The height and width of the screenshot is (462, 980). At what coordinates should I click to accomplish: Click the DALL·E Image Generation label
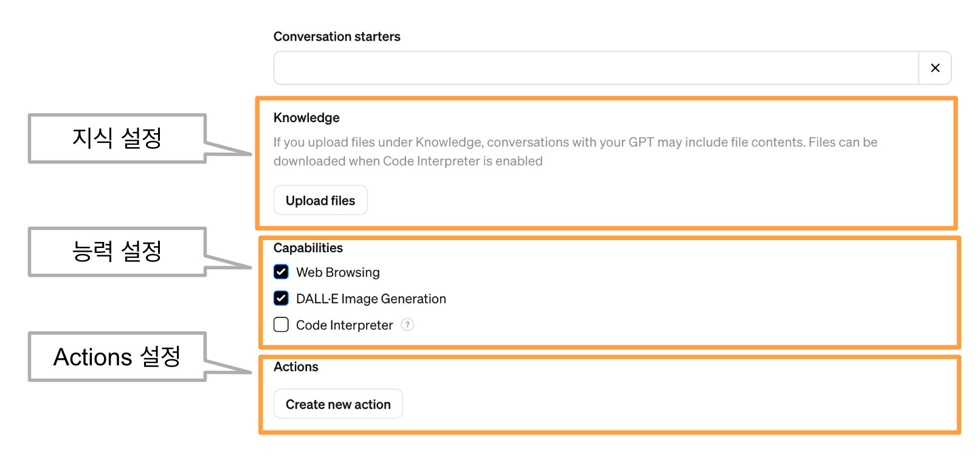[x=371, y=298]
